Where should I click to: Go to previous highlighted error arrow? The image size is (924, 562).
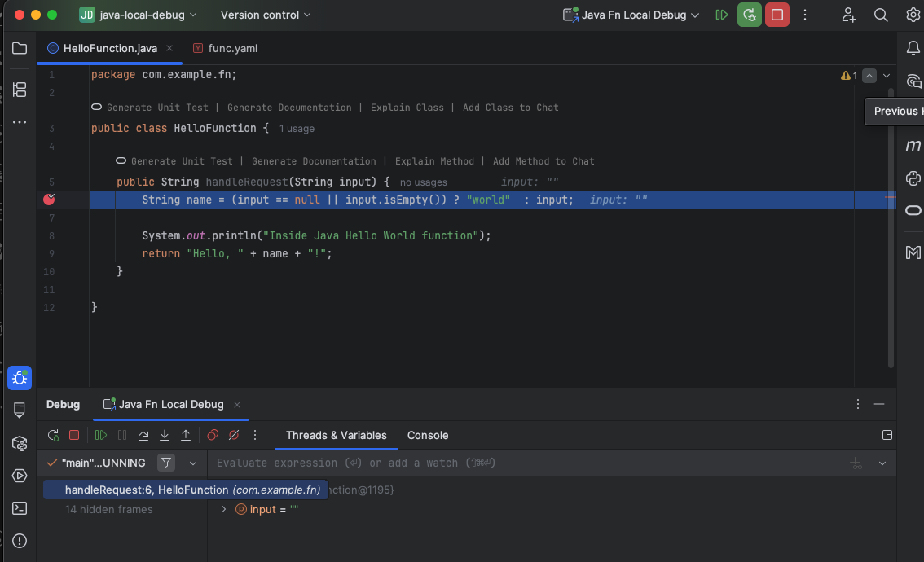pos(869,76)
